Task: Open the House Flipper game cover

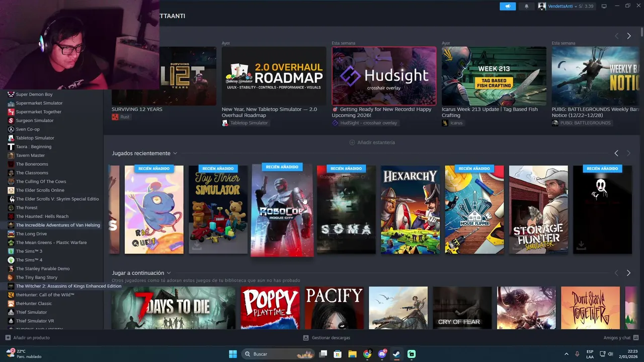Action: pyautogui.click(x=474, y=210)
